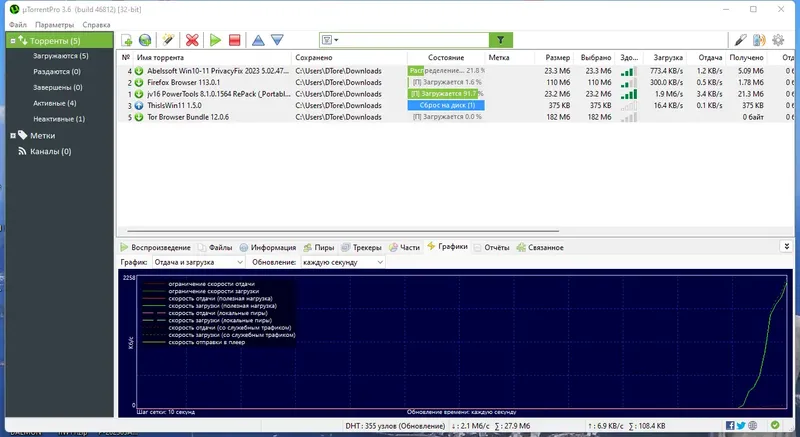
Task: Select Завершены (0) in sidebar
Action: click(58, 88)
